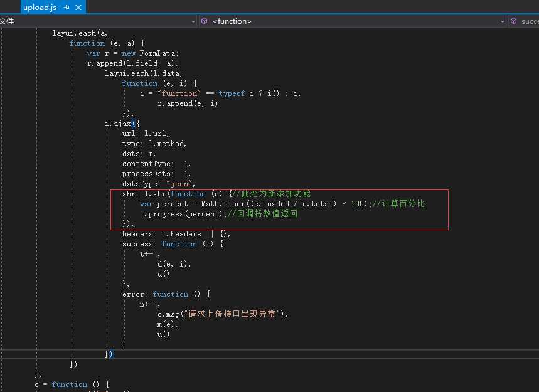Click the layui.each(a, line
The height and width of the screenshot is (392, 539).
(x=80, y=33)
